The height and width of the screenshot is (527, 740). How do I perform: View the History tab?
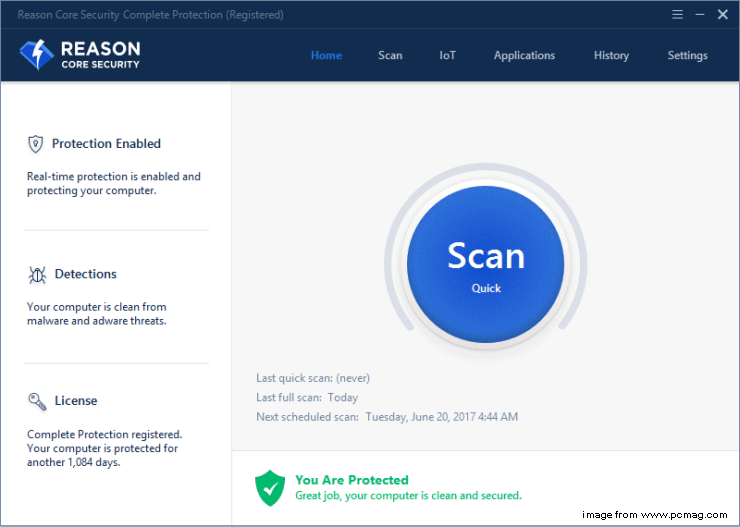pyautogui.click(x=611, y=56)
